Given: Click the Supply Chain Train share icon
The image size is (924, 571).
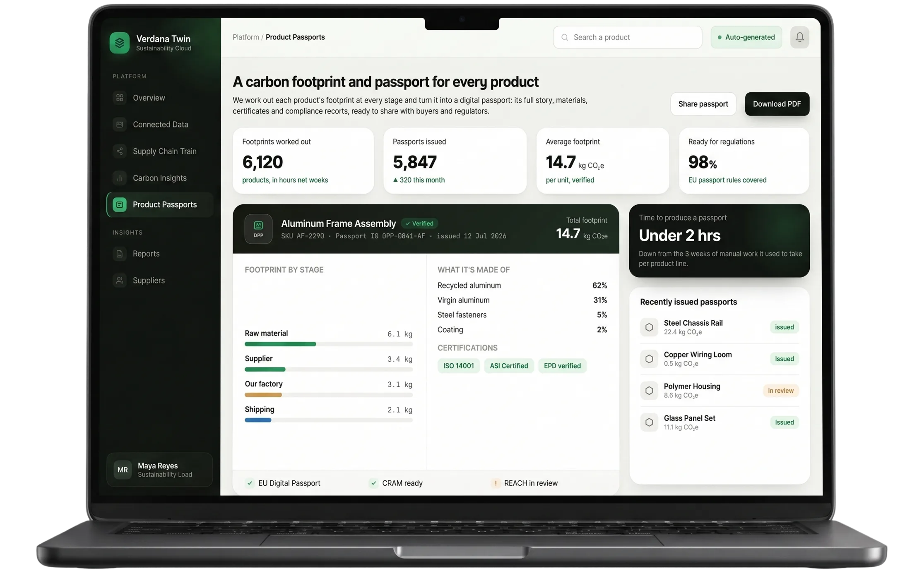Looking at the screenshot, I should point(120,151).
